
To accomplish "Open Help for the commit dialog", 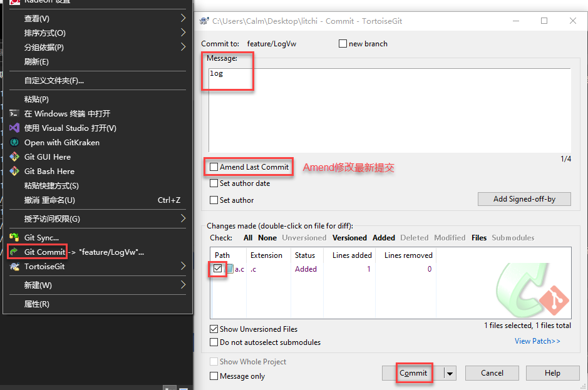I will 553,373.
